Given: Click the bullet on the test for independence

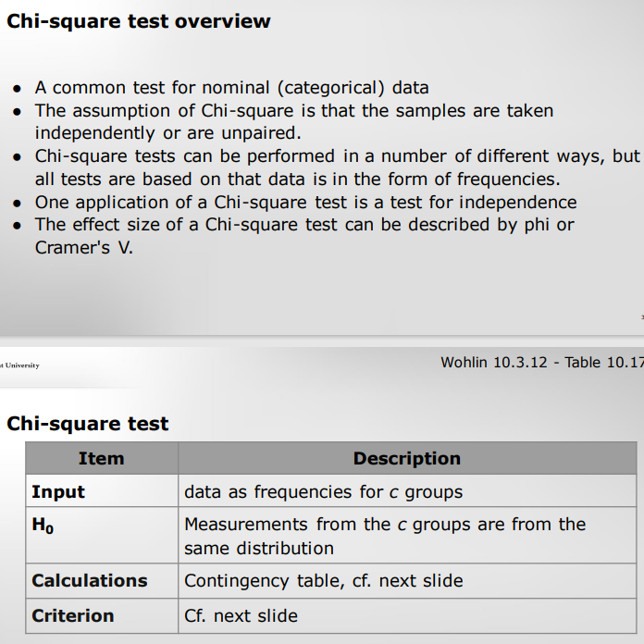Looking at the screenshot, I should click(305, 202).
